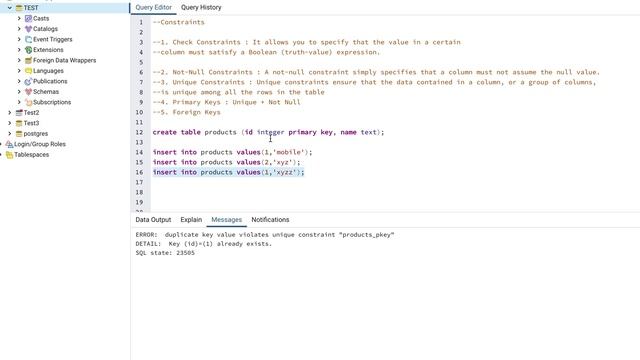The height and width of the screenshot is (360, 640).
Task: Select the Event Triggers tree item
Action: click(x=53, y=39)
